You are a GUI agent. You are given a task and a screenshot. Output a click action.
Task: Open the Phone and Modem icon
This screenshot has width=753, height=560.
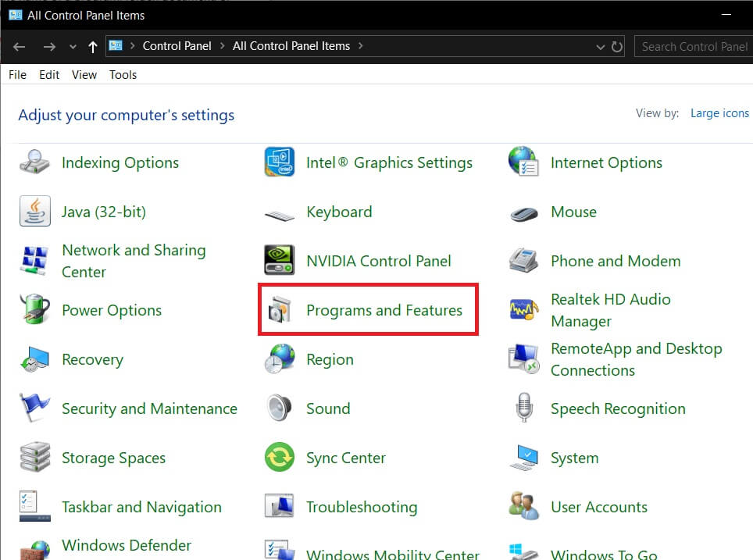(x=523, y=260)
